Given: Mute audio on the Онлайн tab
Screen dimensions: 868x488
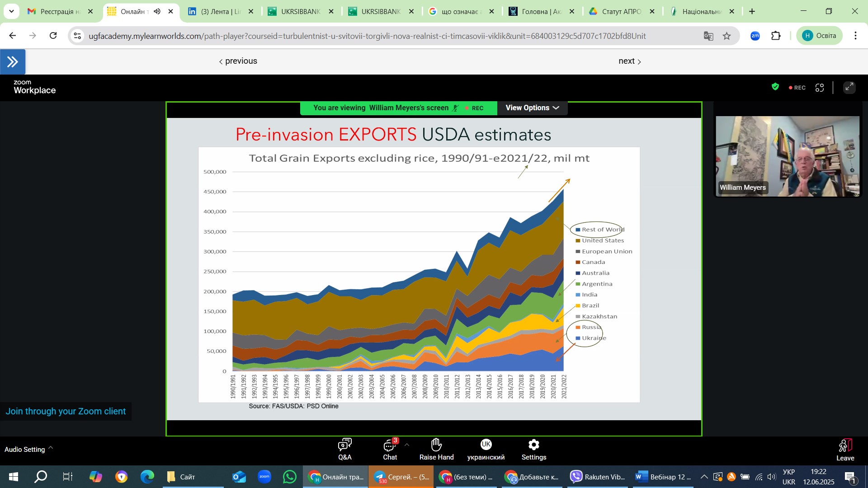Looking at the screenshot, I should (x=157, y=11).
